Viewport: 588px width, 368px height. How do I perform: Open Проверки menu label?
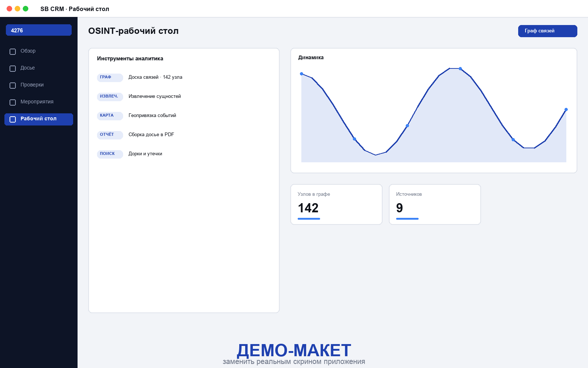[x=32, y=85]
